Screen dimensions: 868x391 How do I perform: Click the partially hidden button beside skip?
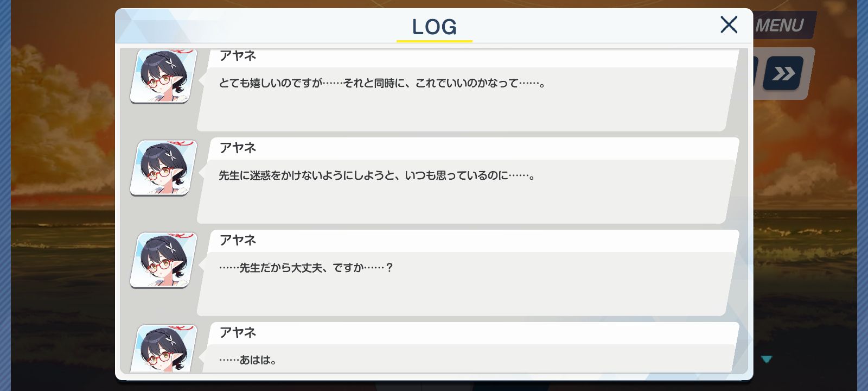[x=755, y=73]
